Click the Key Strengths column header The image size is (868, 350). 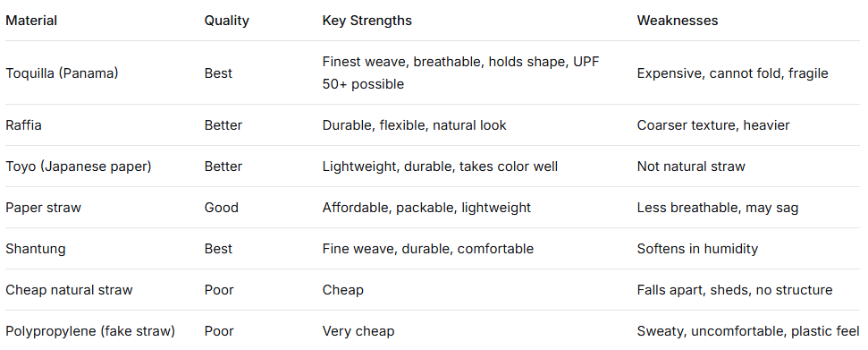click(367, 21)
